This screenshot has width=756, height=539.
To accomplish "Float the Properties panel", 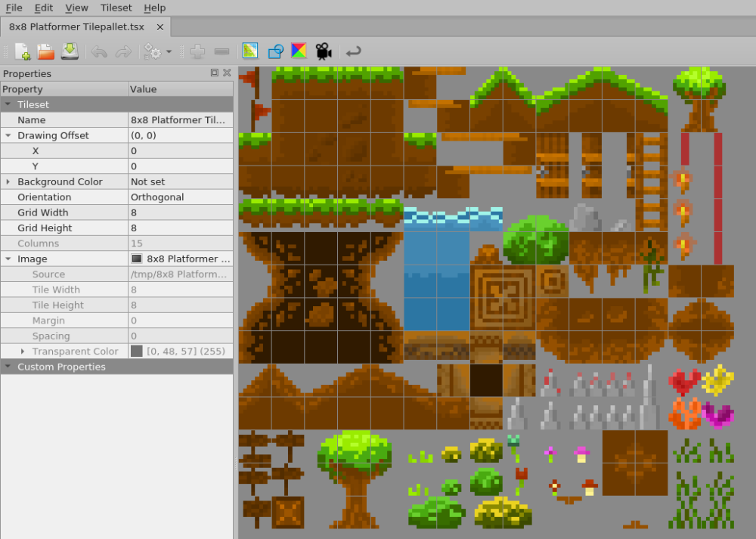I will [x=215, y=73].
